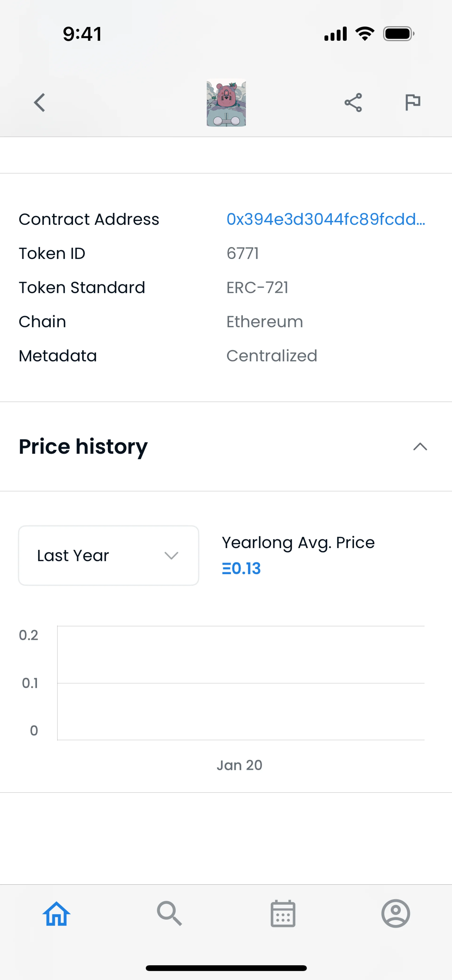Open the contract address link 0x394e3d…
The height and width of the screenshot is (980, 452).
click(x=326, y=219)
